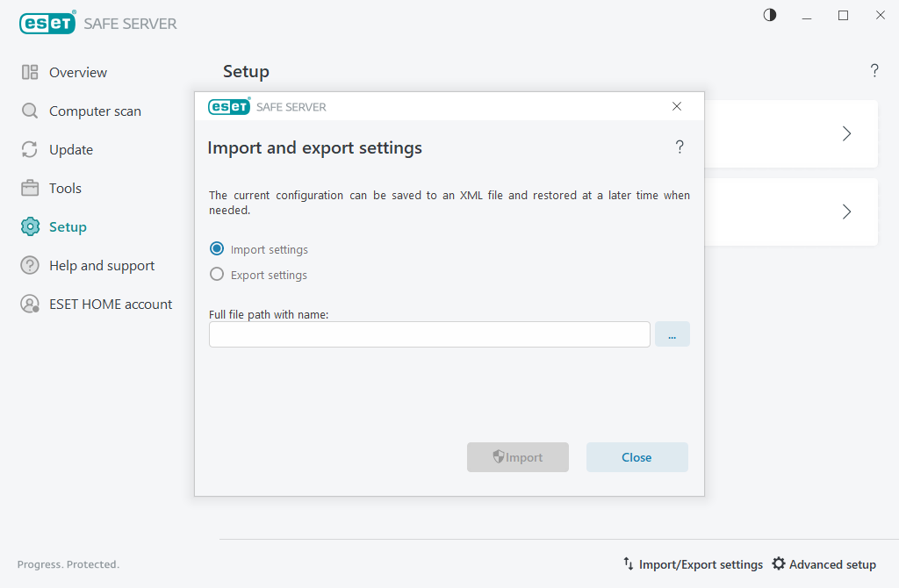Screen dimensions: 899x588
Task: Click Import/Export settings link at bottom
Action: pyautogui.click(x=701, y=564)
